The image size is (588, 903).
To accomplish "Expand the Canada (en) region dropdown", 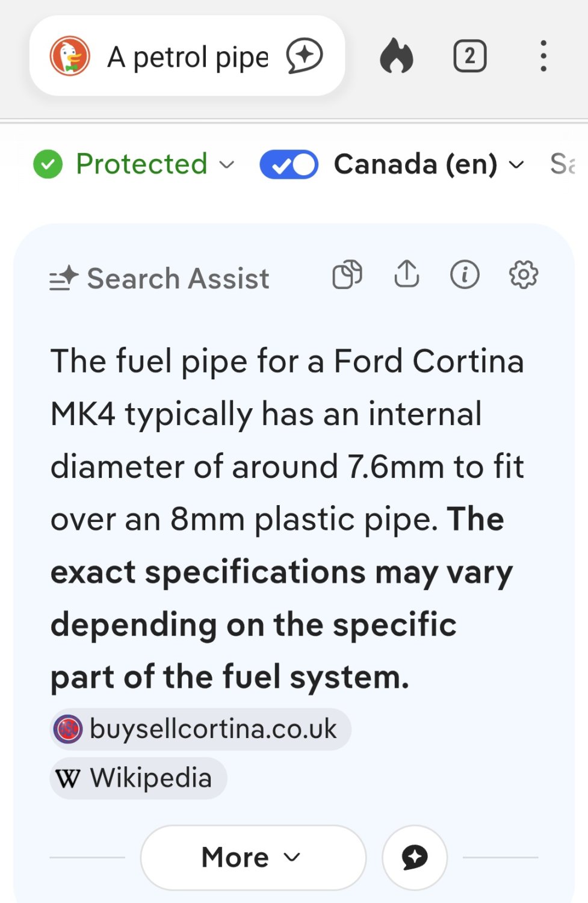I will click(516, 164).
